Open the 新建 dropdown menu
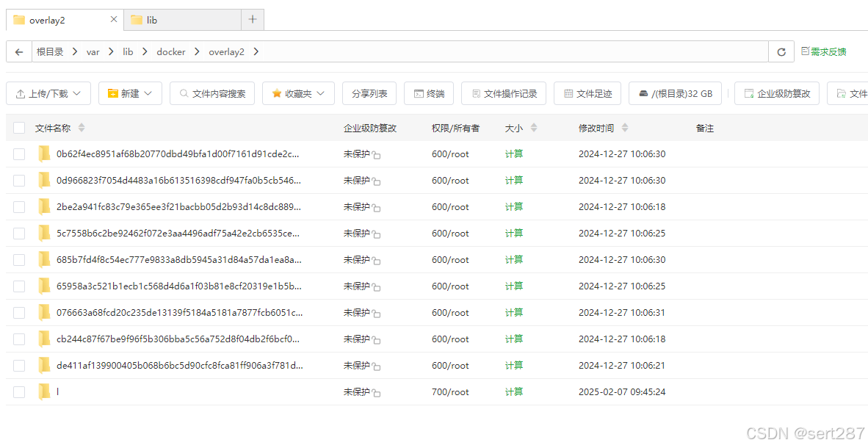868x448 pixels. pyautogui.click(x=130, y=93)
